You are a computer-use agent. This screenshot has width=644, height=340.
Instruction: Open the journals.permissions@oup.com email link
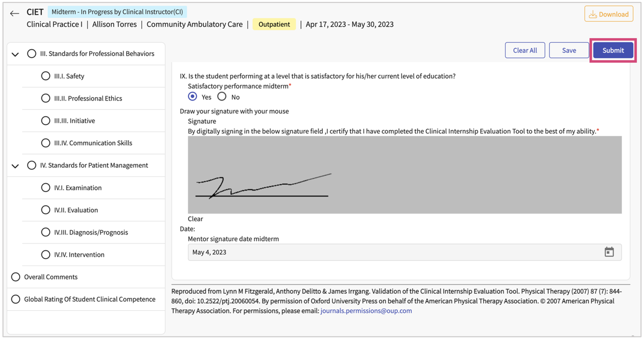click(x=366, y=311)
